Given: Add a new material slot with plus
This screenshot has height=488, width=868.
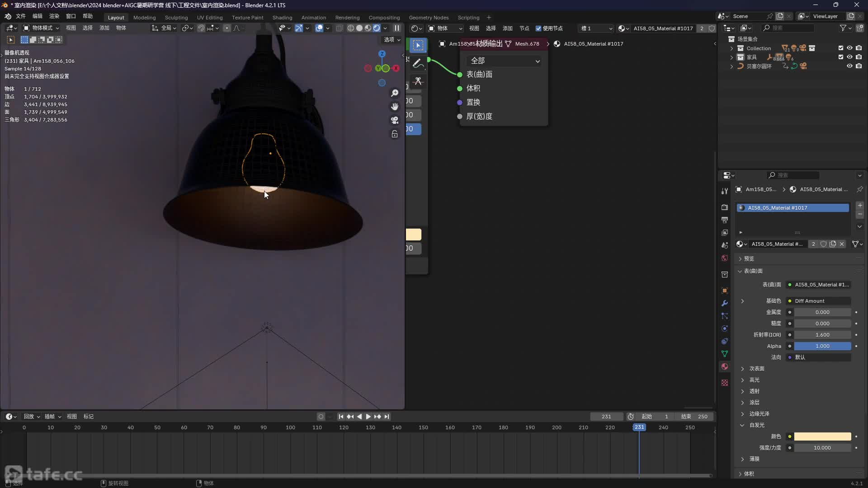Looking at the screenshot, I should point(860,206).
